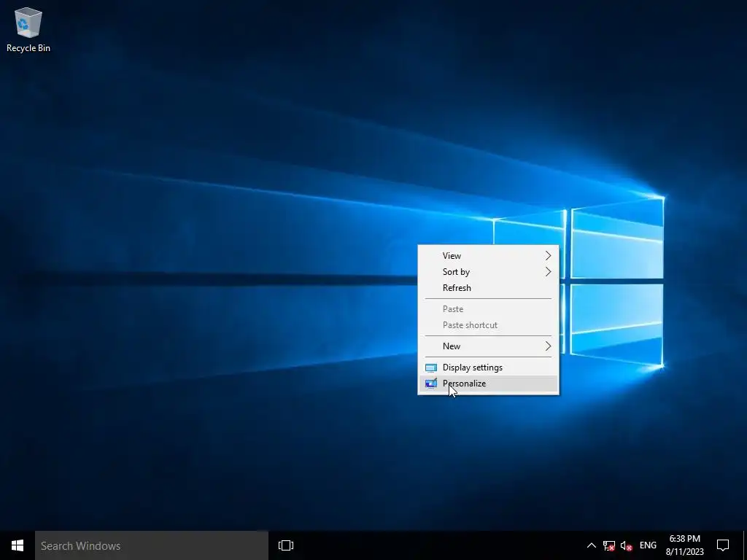
Task: Expand the arrow beside View
Action: [x=548, y=256]
